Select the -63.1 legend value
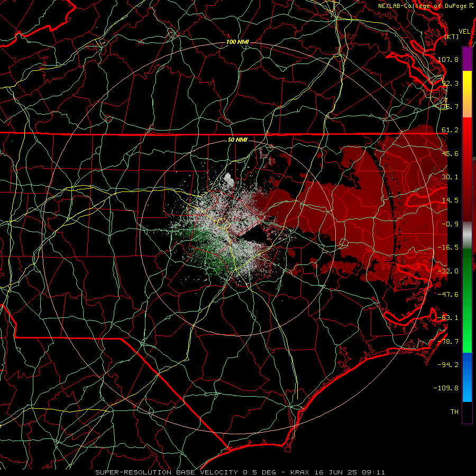 tap(448, 318)
